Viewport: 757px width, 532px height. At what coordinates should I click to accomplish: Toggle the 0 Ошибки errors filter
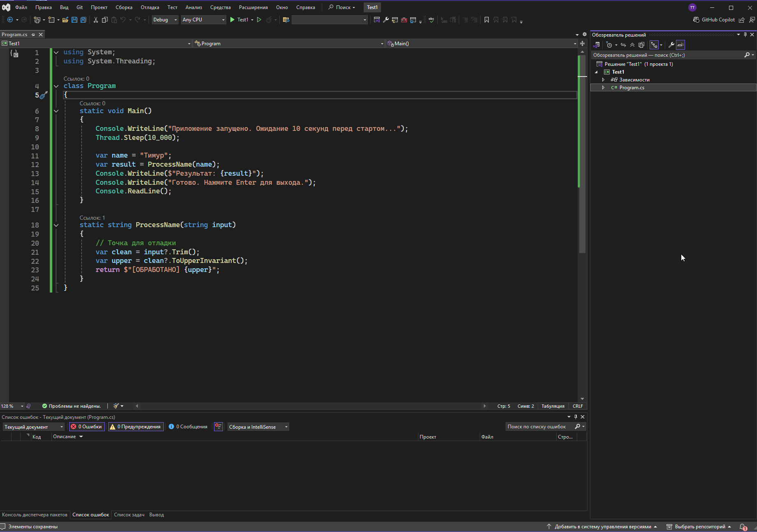point(86,427)
